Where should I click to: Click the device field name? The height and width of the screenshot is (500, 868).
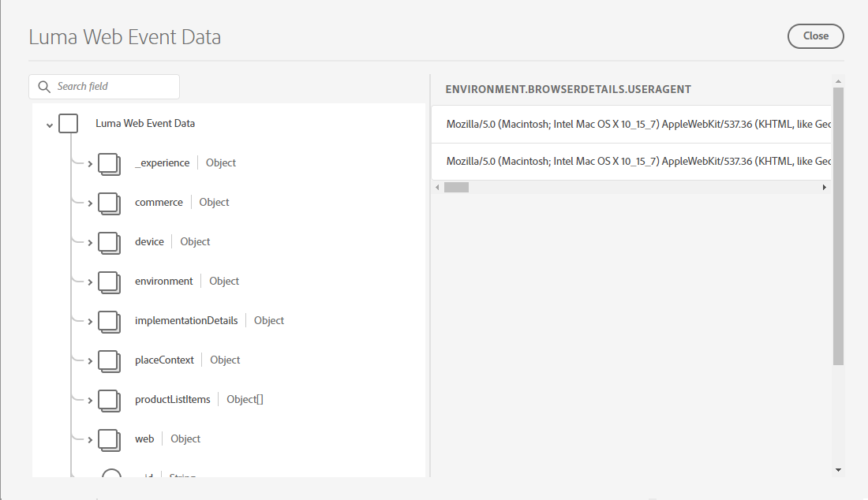click(149, 241)
